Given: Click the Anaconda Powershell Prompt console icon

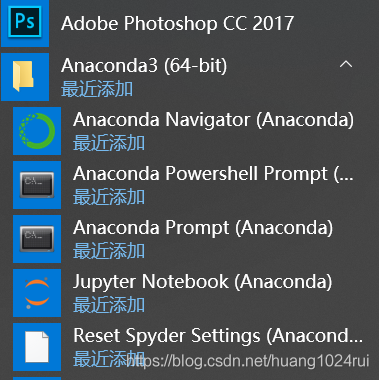Looking at the screenshot, I should 37,185.
